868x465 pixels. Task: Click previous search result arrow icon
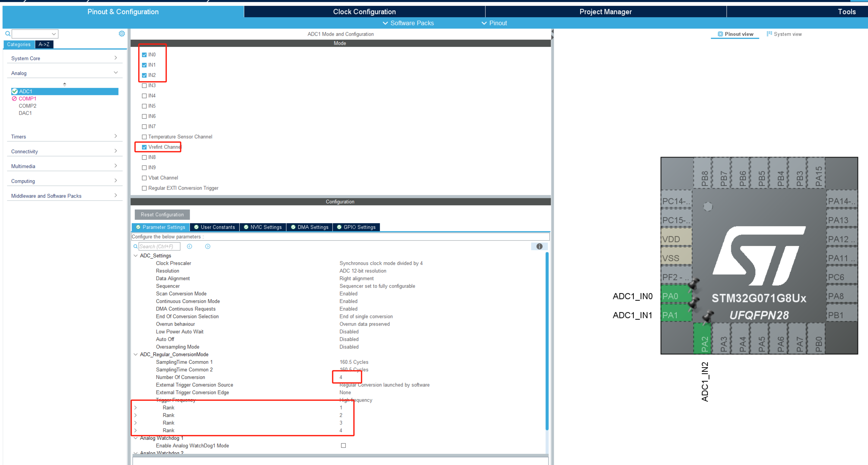[190, 246]
